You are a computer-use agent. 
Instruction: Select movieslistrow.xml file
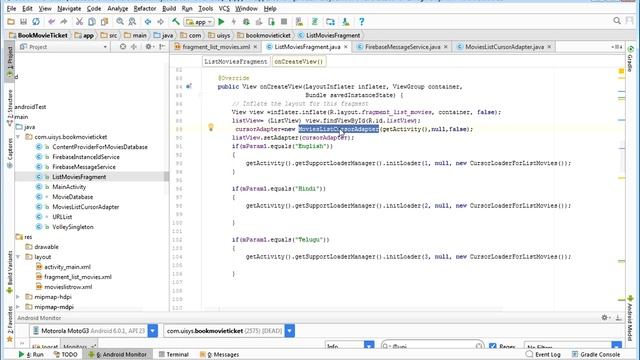[68, 287]
